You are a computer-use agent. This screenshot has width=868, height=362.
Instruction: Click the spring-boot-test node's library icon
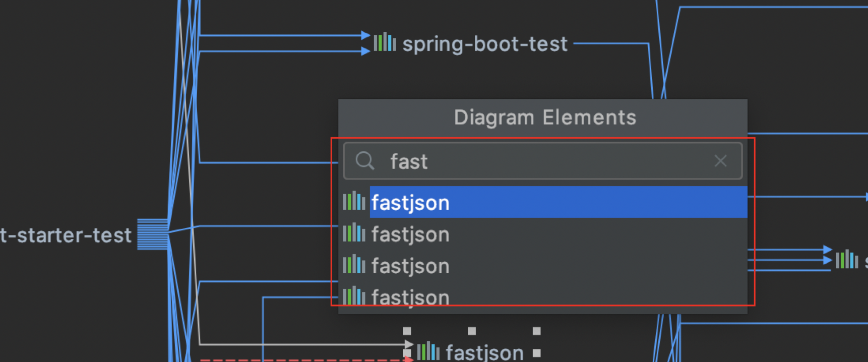[385, 42]
